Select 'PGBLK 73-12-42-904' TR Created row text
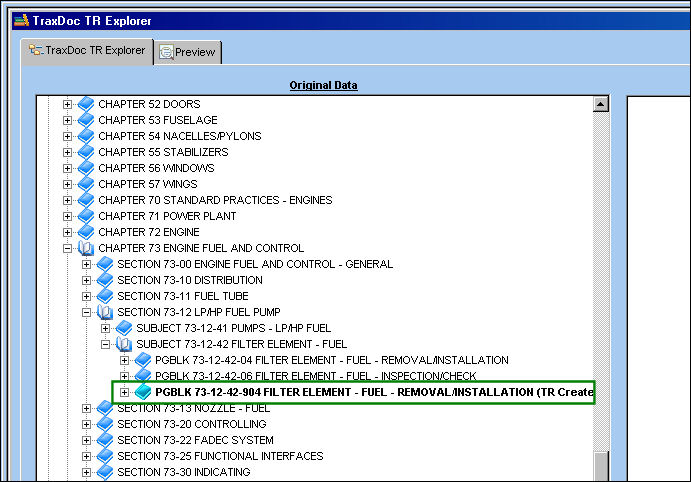Screen dimensions: 691x482 (x=374, y=392)
